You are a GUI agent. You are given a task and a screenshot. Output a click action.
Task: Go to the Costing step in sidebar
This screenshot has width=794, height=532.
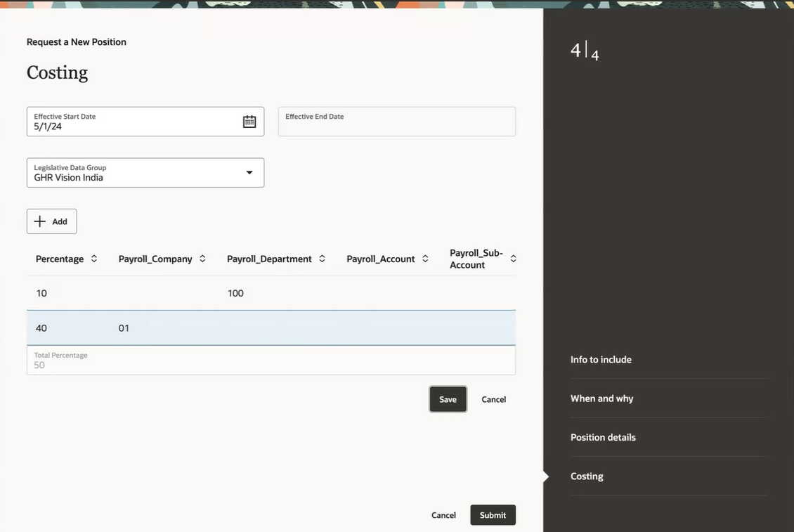click(587, 476)
